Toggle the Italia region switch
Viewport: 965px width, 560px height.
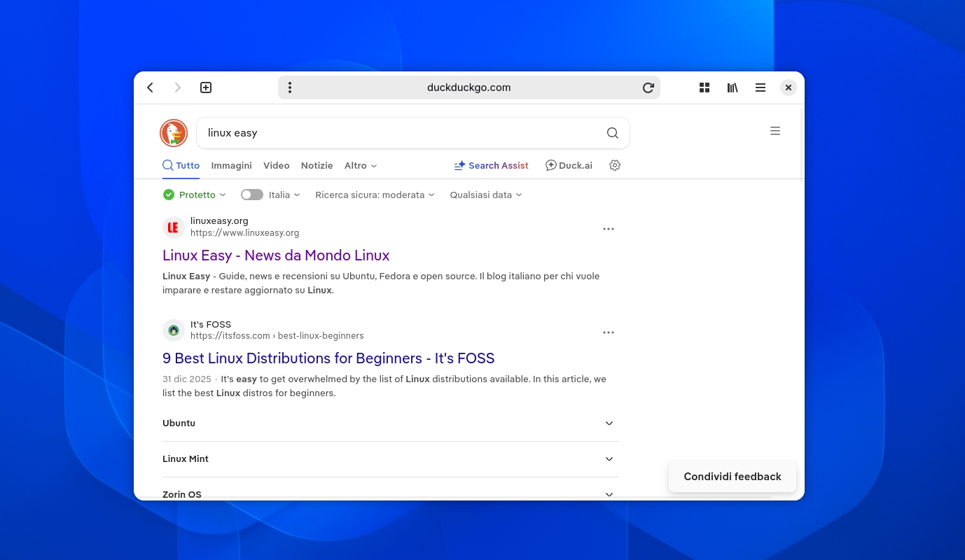click(252, 195)
